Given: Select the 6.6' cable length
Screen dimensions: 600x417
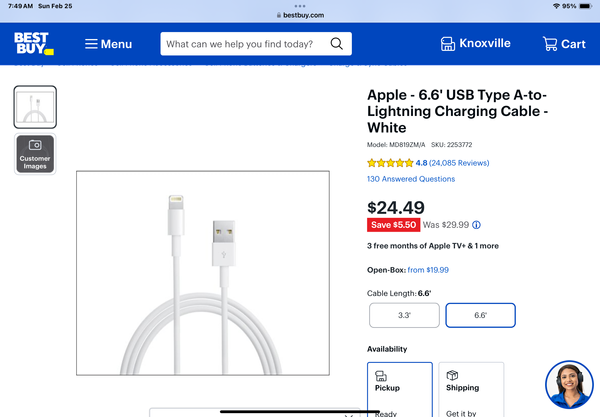Looking at the screenshot, I should click(480, 315).
